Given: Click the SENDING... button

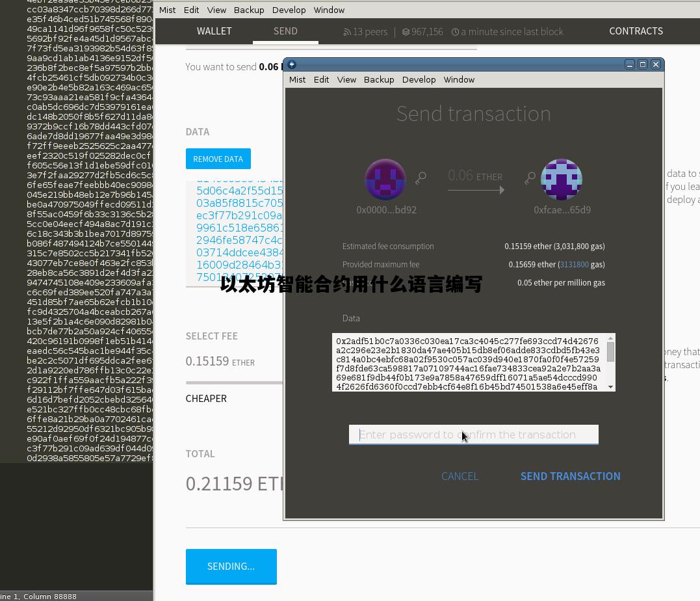Looking at the screenshot, I should (x=231, y=567).
